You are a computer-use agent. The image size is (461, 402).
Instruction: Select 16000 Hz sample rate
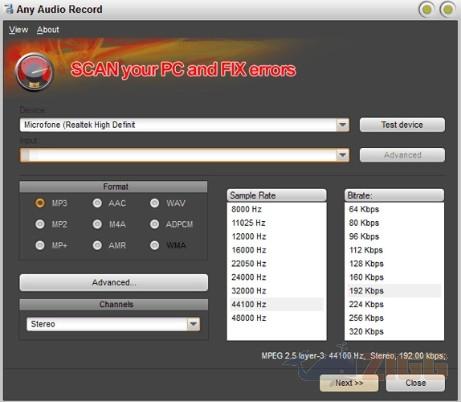tap(277, 250)
